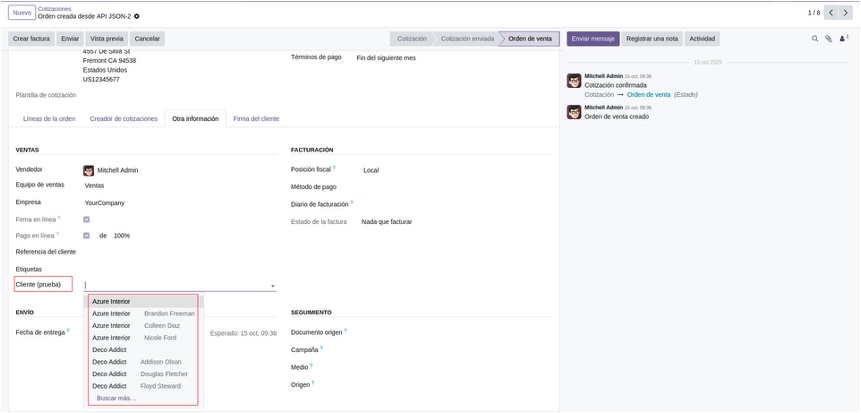
Task: Click Actividad button
Action: [702, 39]
